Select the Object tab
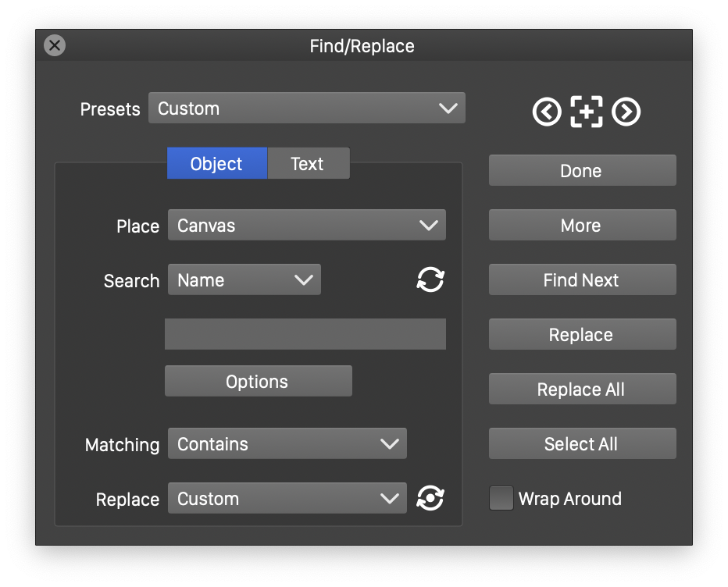Screen dimensions: 728x587 (216, 164)
